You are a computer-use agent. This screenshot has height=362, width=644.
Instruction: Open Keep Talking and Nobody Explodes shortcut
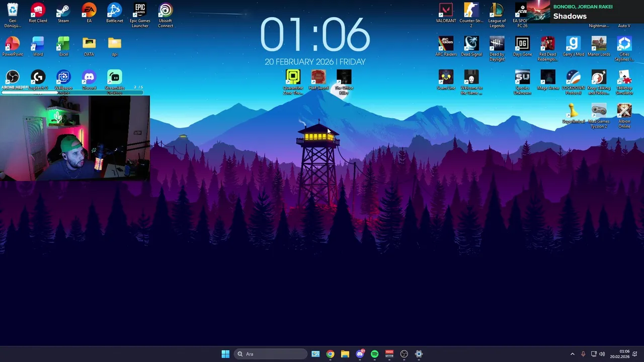click(599, 82)
